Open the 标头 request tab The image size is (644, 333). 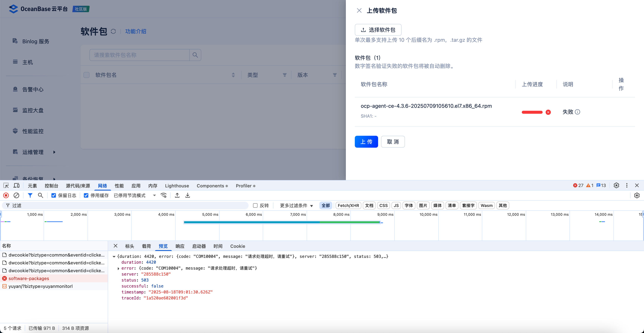(x=130, y=246)
